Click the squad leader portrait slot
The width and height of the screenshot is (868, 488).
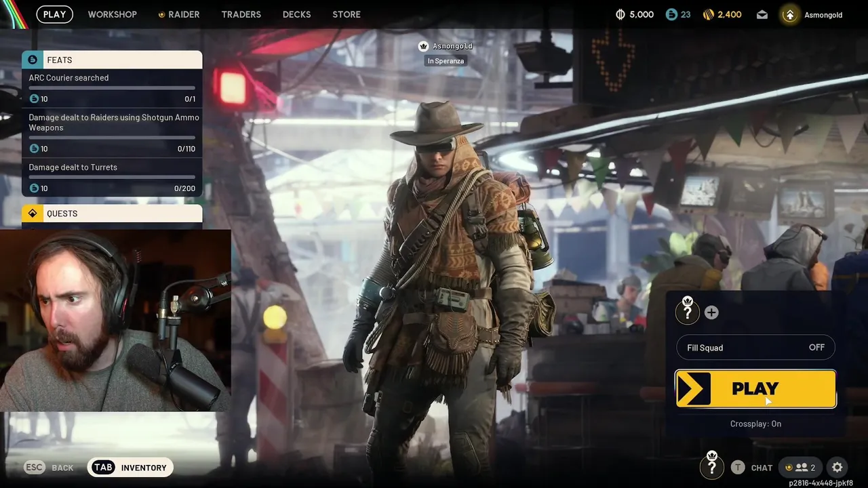(688, 310)
